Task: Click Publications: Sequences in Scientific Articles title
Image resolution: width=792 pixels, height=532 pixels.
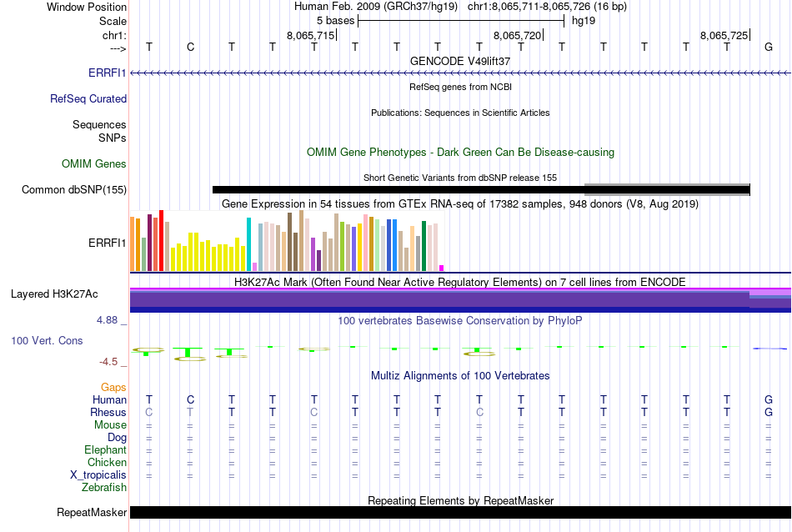Action: click(460, 113)
